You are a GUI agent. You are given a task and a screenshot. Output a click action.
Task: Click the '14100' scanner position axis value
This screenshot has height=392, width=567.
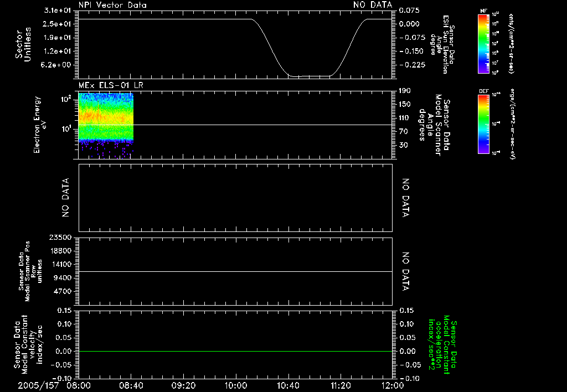(60, 264)
